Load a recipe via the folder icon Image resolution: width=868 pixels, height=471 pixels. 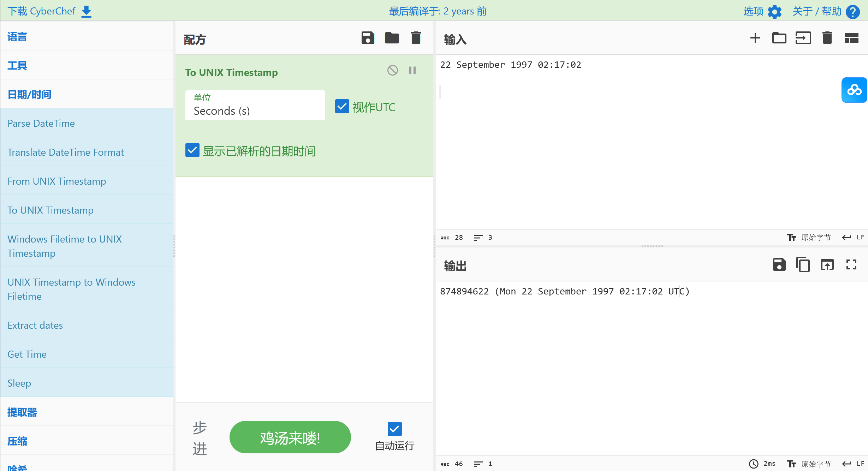[392, 38]
